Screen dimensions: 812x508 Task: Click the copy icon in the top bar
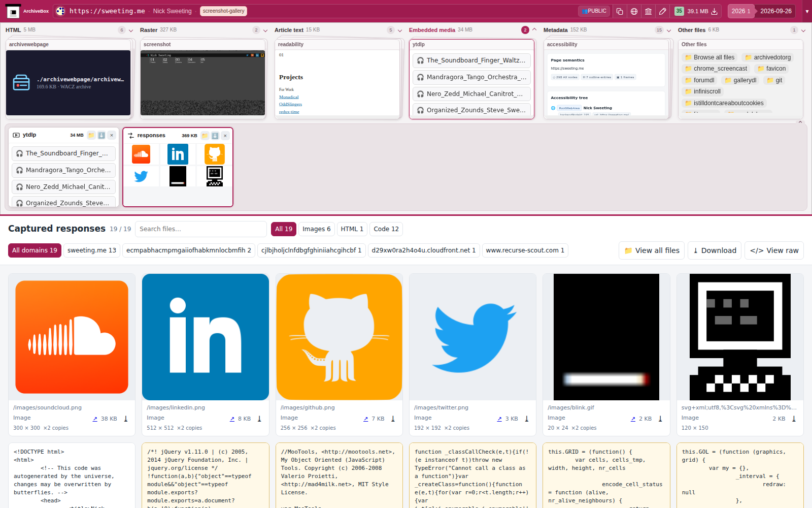pos(620,11)
